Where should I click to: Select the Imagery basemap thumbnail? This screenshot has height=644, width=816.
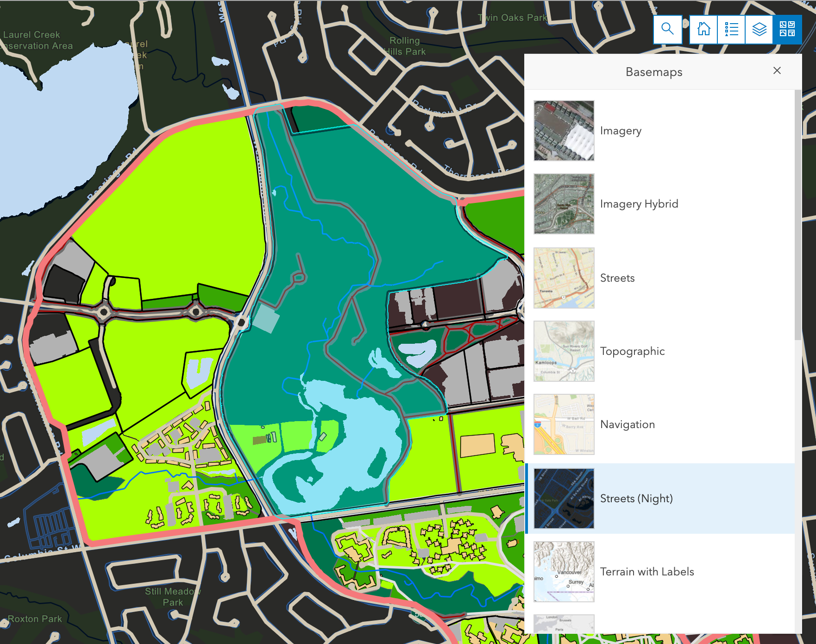(564, 131)
